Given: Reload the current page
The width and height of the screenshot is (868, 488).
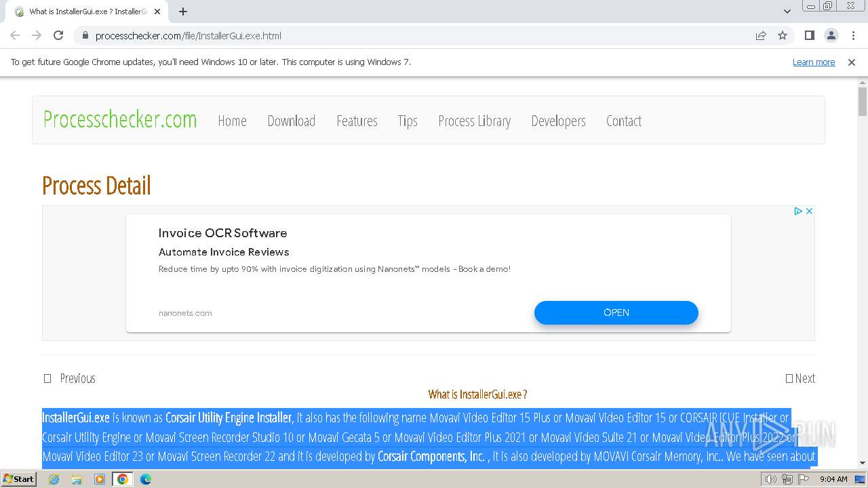Looking at the screenshot, I should click(58, 35).
